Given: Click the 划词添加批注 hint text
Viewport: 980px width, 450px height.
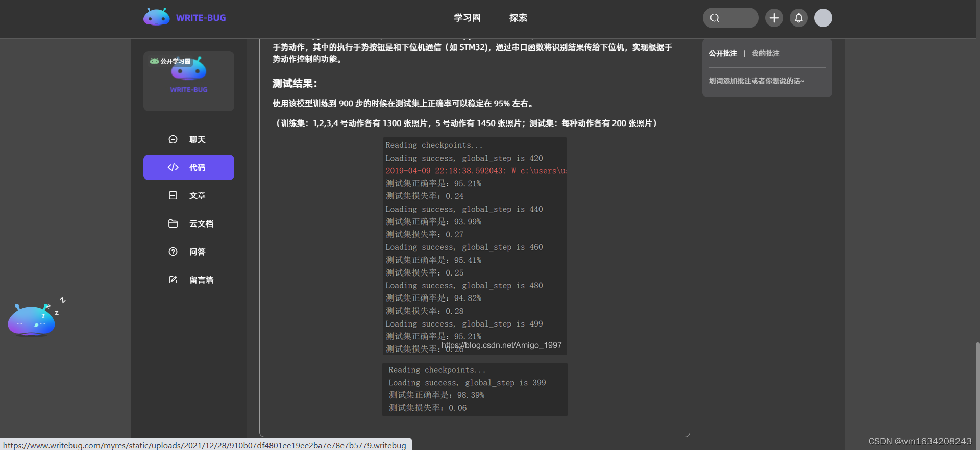Looking at the screenshot, I should [756, 81].
